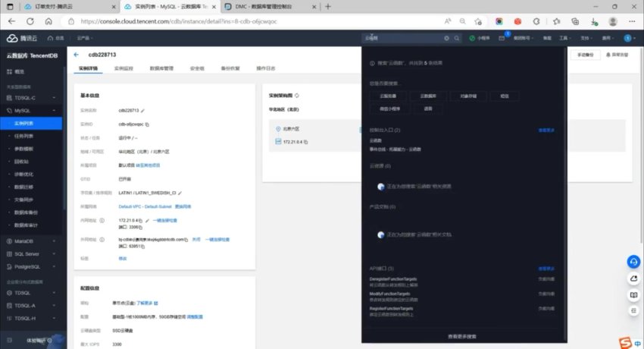Click Default-VPC - Default-Subnet link

(x=145, y=207)
